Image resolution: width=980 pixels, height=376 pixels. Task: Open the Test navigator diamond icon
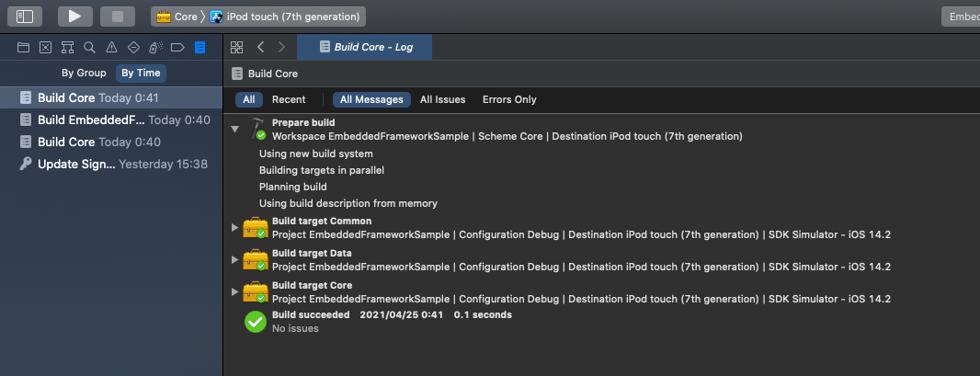(x=133, y=47)
